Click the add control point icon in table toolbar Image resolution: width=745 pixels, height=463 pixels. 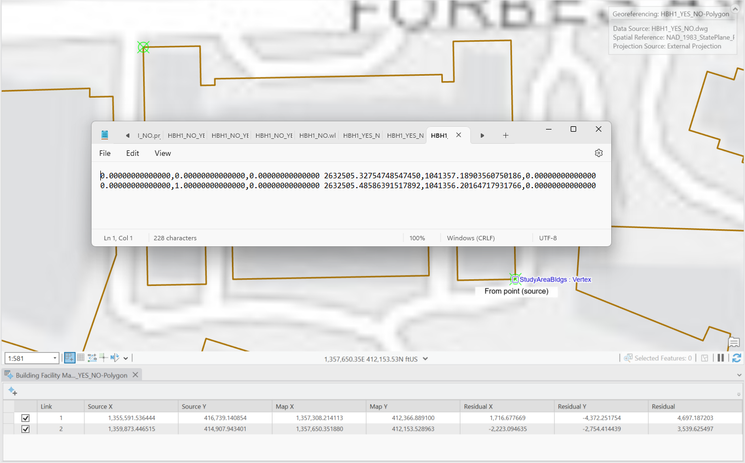pyautogui.click(x=13, y=391)
